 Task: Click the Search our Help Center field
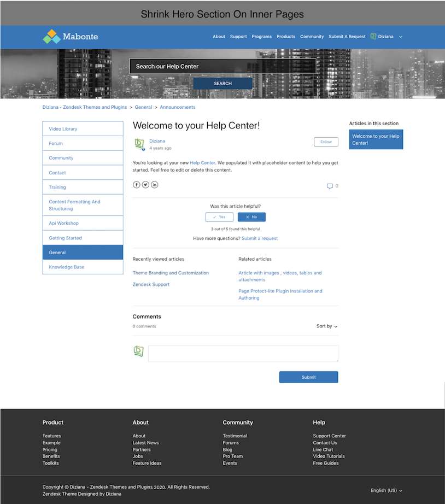pyautogui.click(x=222, y=66)
